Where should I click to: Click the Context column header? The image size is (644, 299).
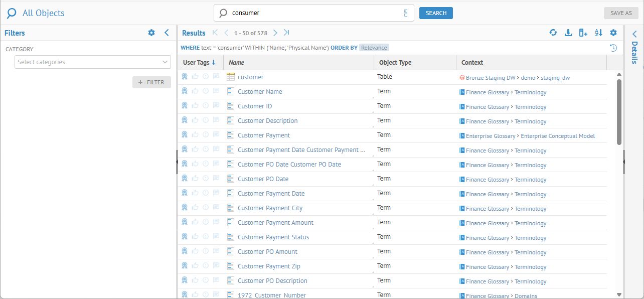472,63
